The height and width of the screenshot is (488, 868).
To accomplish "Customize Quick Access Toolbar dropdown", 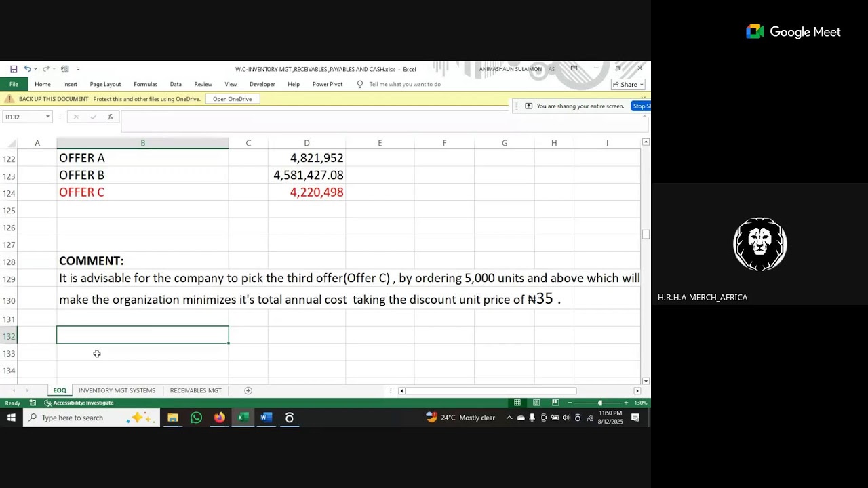I will [78, 69].
